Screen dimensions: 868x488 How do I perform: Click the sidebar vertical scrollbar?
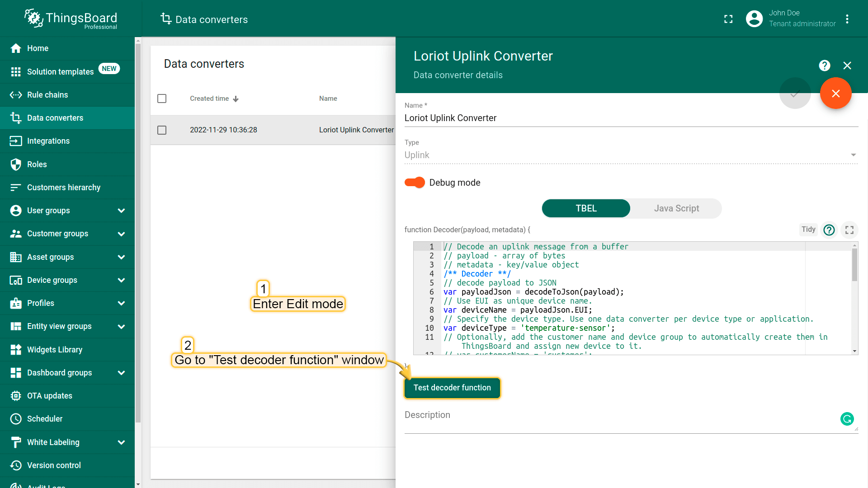point(138,233)
